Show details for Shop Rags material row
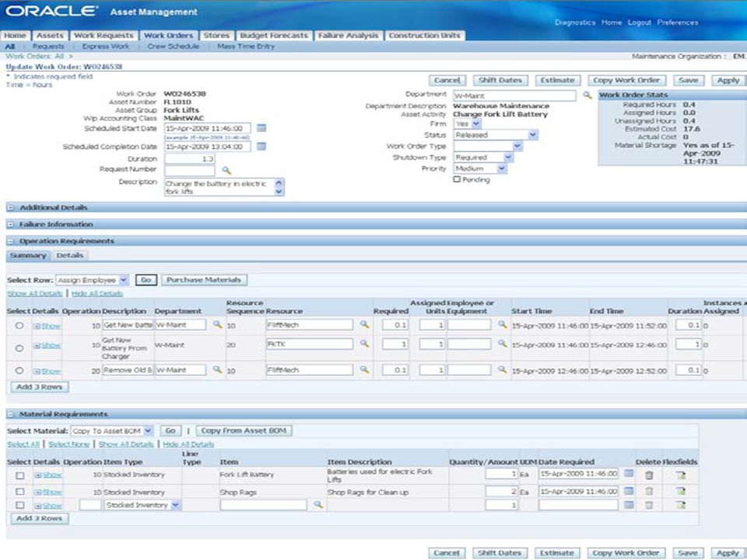The image size is (747, 560). [x=48, y=492]
